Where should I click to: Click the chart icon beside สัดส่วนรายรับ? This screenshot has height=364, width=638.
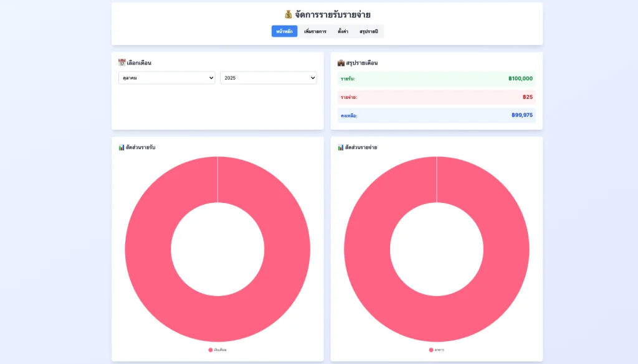tap(121, 147)
